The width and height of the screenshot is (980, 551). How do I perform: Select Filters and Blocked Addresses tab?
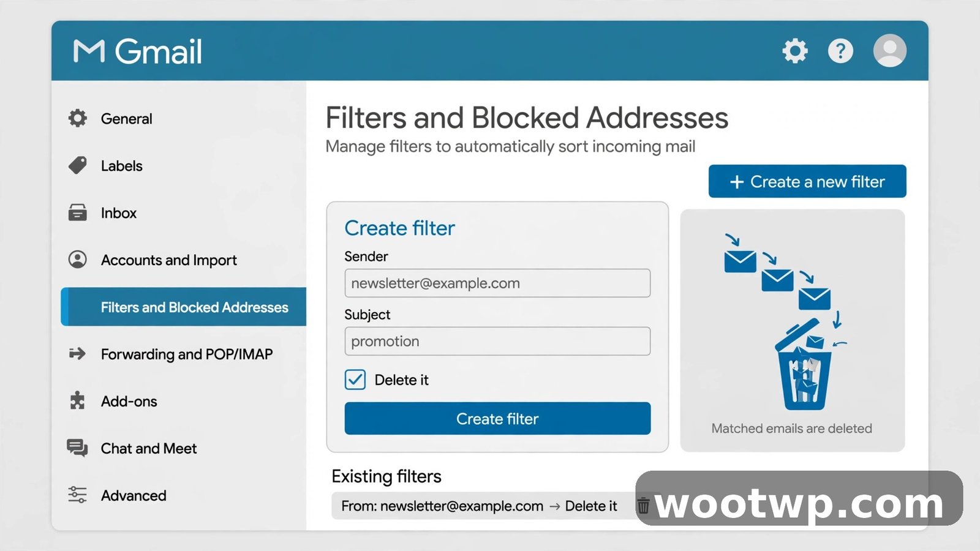[184, 307]
